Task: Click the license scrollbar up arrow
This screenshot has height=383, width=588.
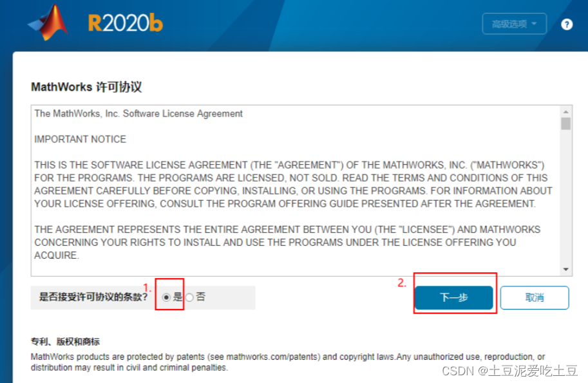Action: 566,111
